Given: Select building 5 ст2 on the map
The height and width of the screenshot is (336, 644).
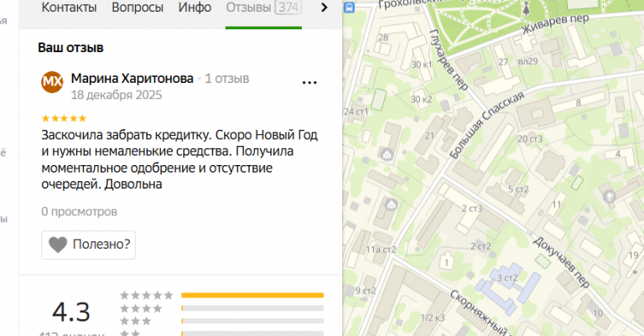Looking at the screenshot, I should click(x=518, y=189).
